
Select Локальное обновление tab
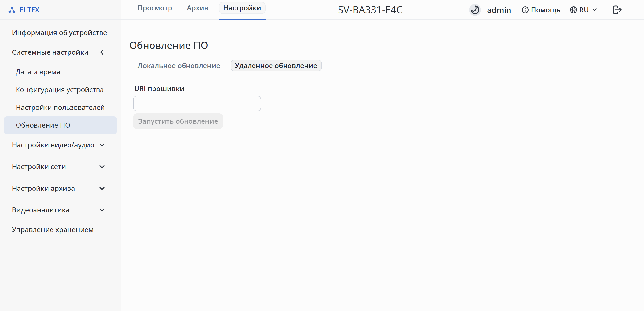click(x=179, y=66)
